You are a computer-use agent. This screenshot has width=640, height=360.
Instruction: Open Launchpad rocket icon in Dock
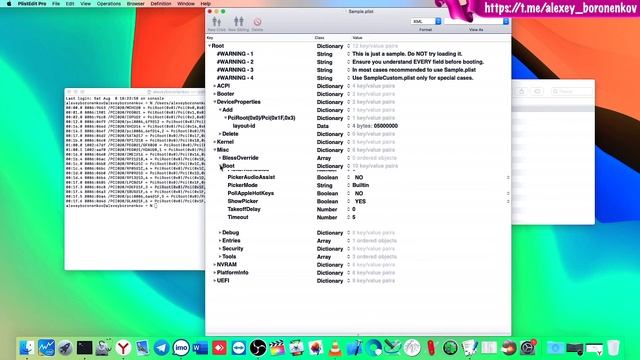point(65,348)
